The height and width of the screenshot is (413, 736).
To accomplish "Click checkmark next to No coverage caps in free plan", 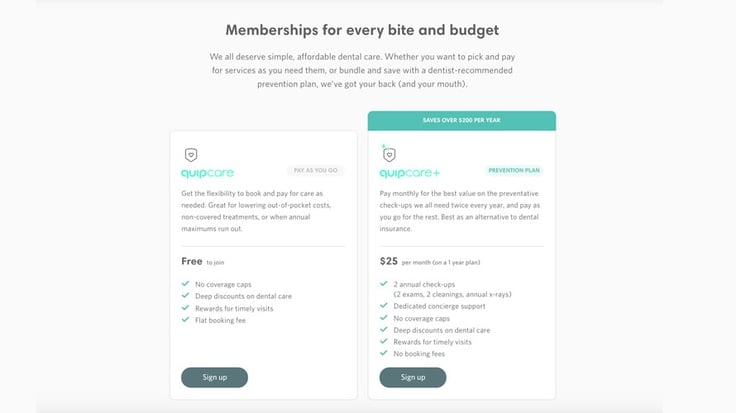I will [185, 284].
